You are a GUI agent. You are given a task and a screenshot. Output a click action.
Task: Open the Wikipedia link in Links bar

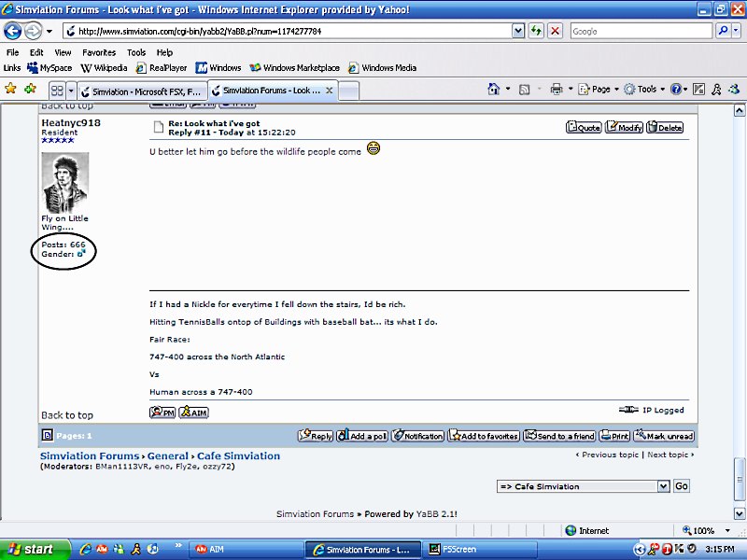[x=104, y=68]
